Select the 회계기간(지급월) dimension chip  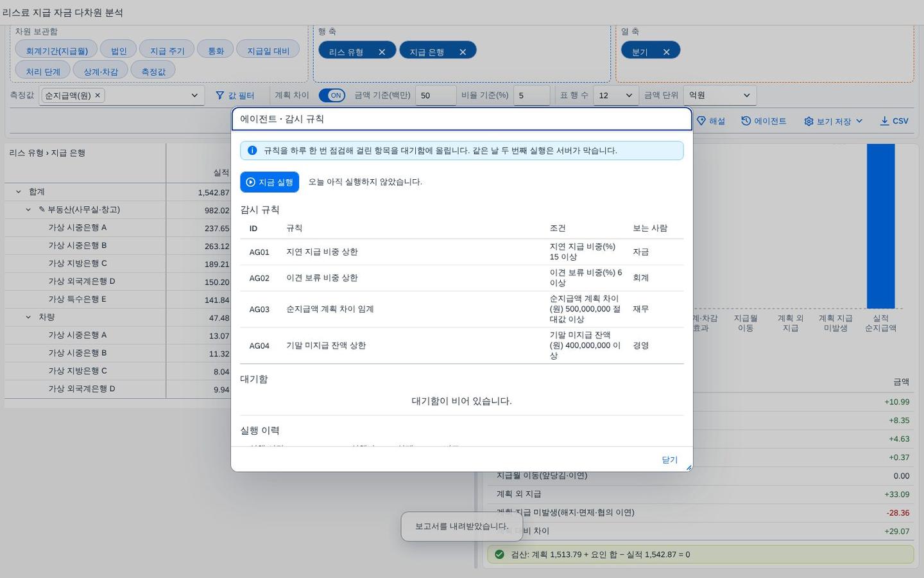56,50
